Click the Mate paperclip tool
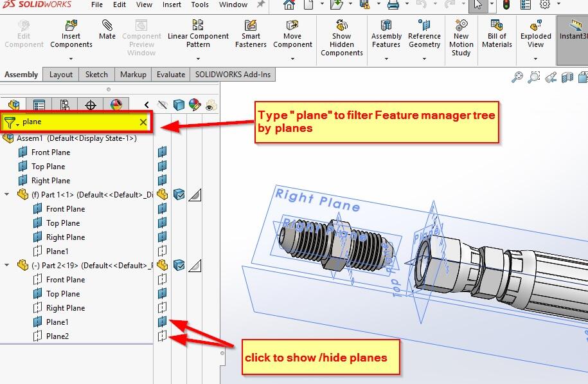The width and height of the screenshot is (588, 384). (107, 30)
